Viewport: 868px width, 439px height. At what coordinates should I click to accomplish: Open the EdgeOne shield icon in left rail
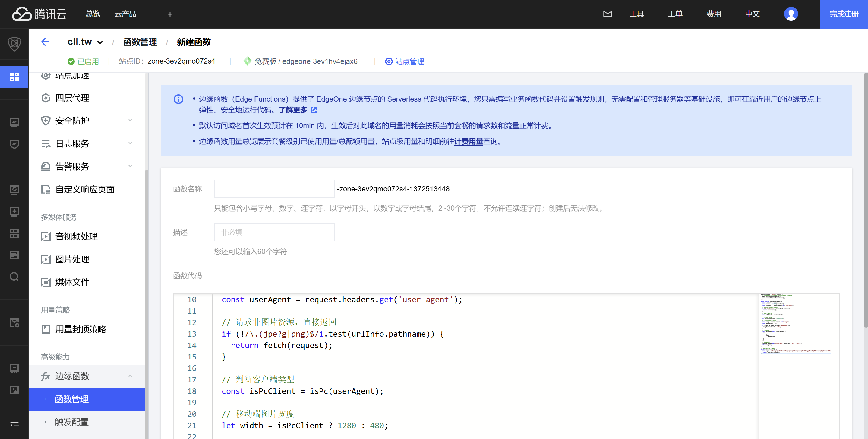pyautogui.click(x=14, y=44)
